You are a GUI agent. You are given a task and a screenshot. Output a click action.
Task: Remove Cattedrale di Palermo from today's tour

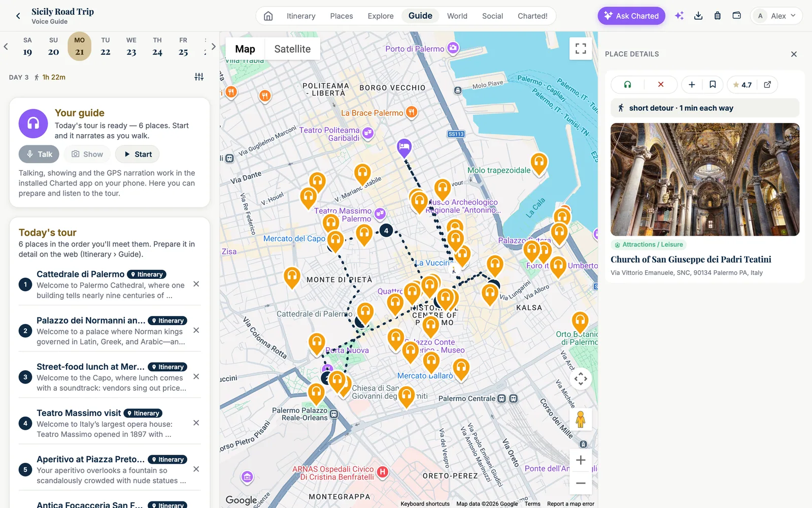pos(196,284)
